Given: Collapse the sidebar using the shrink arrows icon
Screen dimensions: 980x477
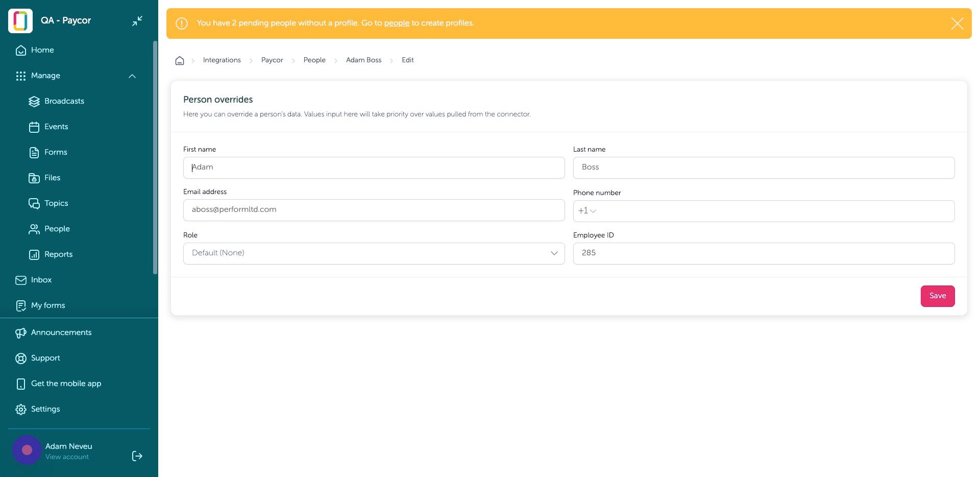Looking at the screenshot, I should [x=137, y=21].
